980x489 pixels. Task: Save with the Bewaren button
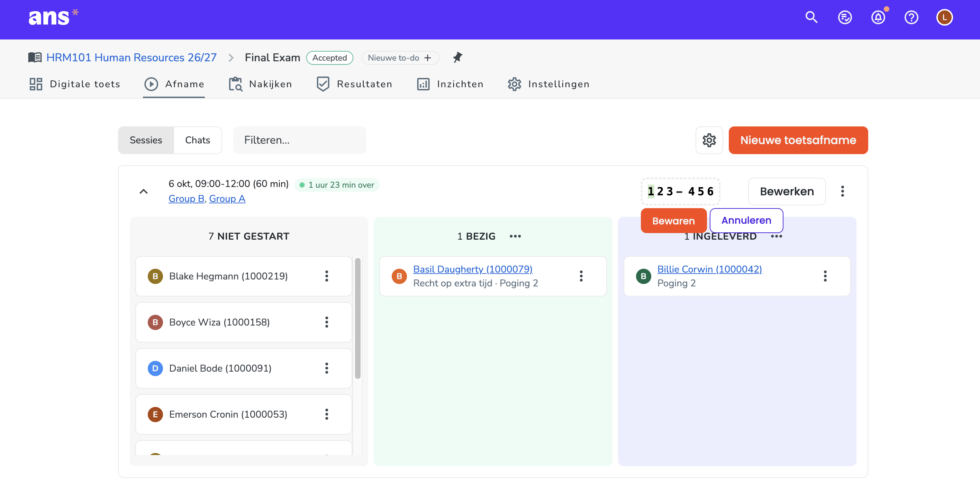point(673,221)
